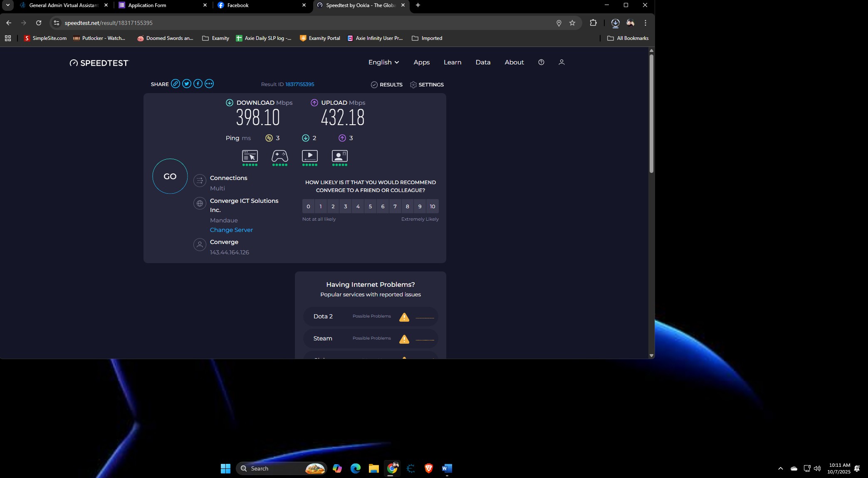Show hidden system tray icons chevron

781,468
